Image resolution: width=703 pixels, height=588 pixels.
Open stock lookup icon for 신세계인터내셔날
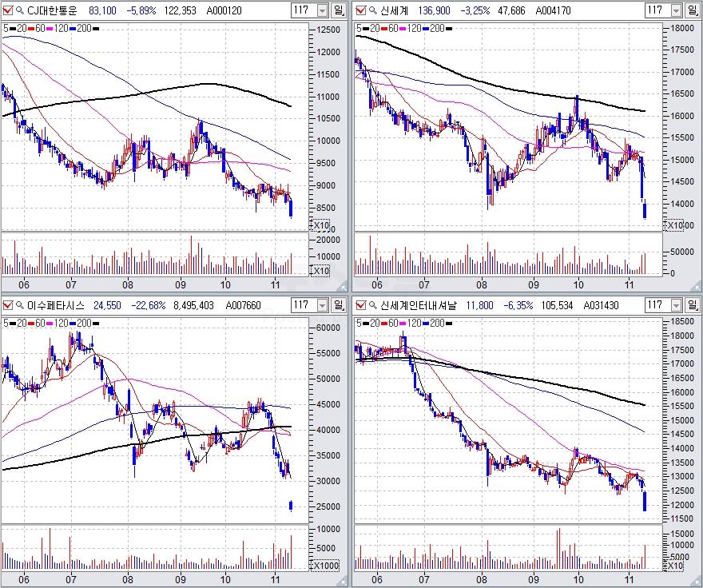click(x=371, y=304)
